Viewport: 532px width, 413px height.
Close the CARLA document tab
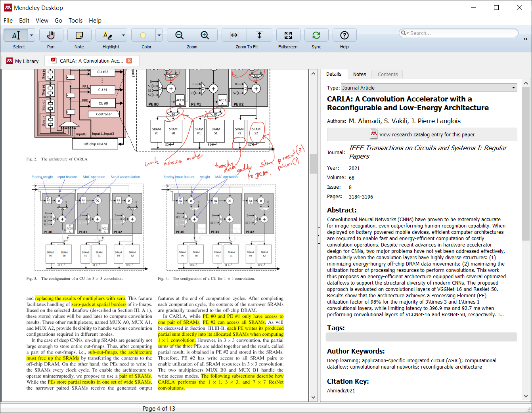click(129, 61)
